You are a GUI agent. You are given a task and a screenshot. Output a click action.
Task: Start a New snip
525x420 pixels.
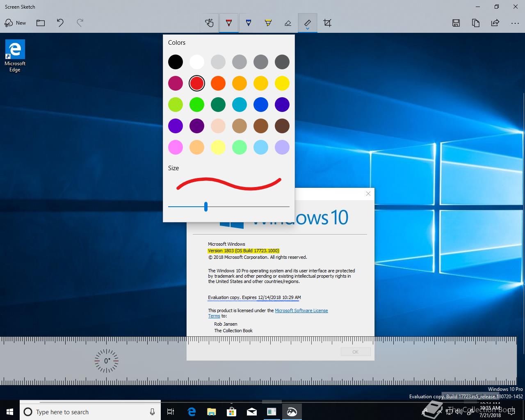coord(15,23)
